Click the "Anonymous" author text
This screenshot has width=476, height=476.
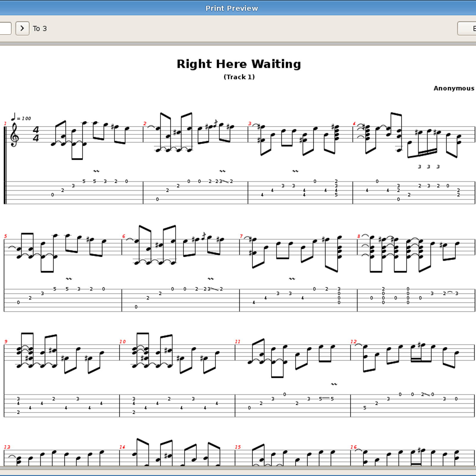pos(454,88)
